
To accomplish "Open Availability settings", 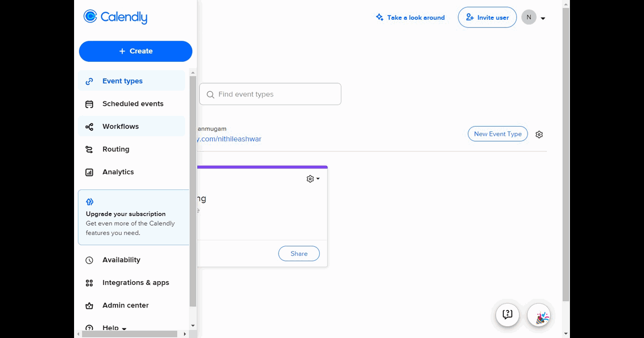I will coord(131,260).
